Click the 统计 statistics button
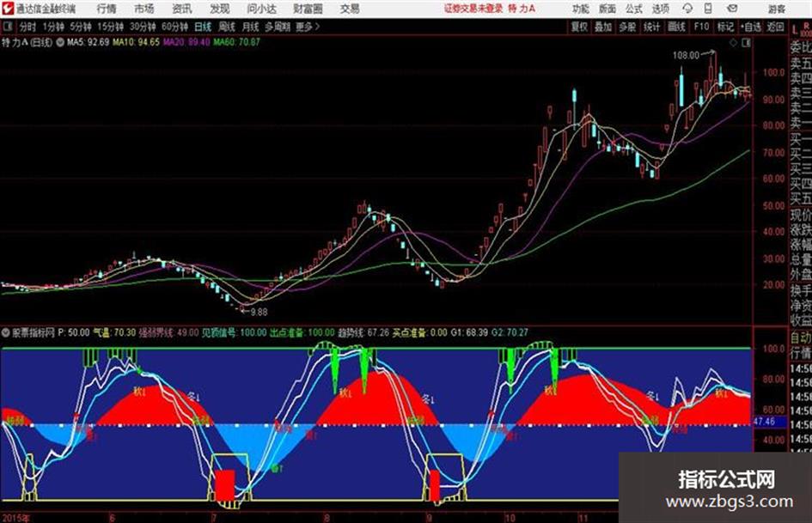This screenshot has width=812, height=523. pyautogui.click(x=651, y=27)
